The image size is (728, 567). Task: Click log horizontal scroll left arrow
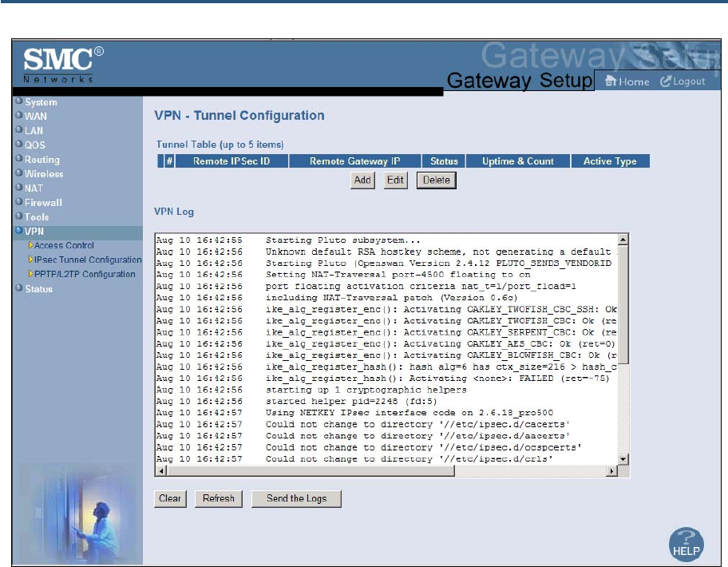pos(161,471)
